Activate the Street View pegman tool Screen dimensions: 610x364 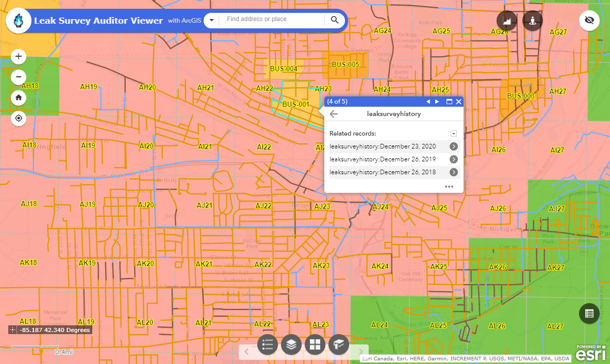pos(532,21)
